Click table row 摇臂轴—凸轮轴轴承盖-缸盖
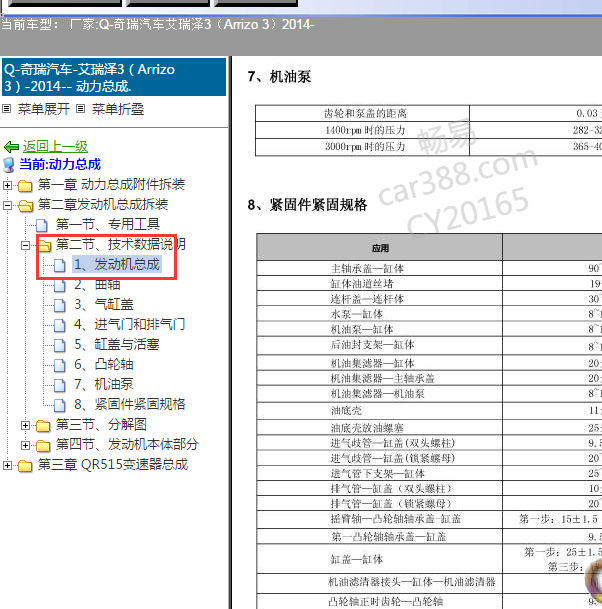Image resolution: width=602 pixels, height=609 pixels. 429,519
